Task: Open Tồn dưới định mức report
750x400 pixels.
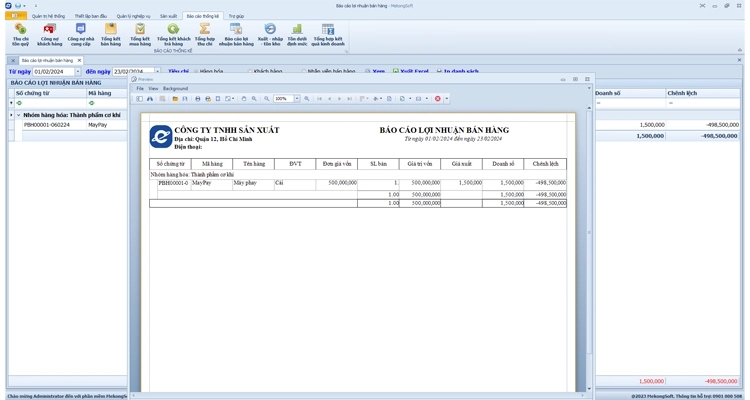Action: pyautogui.click(x=297, y=34)
